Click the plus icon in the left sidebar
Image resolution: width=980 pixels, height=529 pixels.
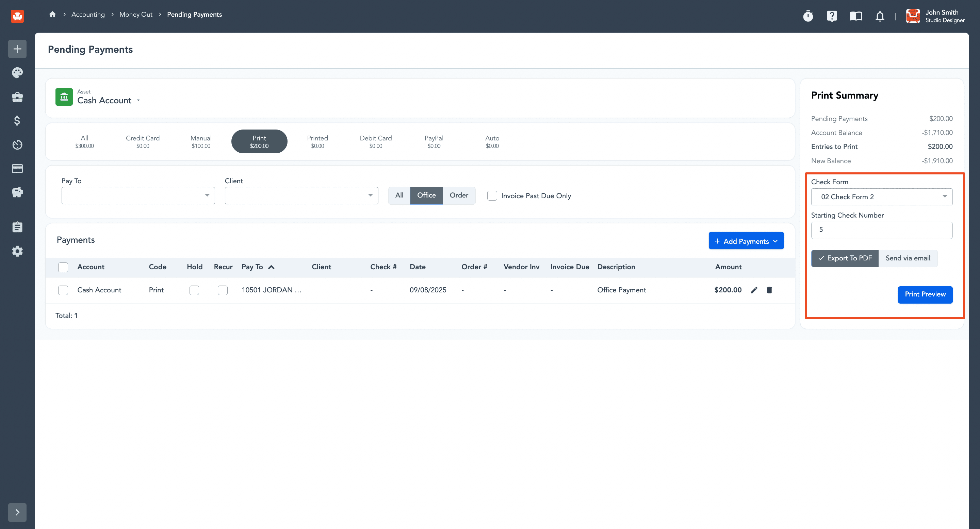(17, 49)
